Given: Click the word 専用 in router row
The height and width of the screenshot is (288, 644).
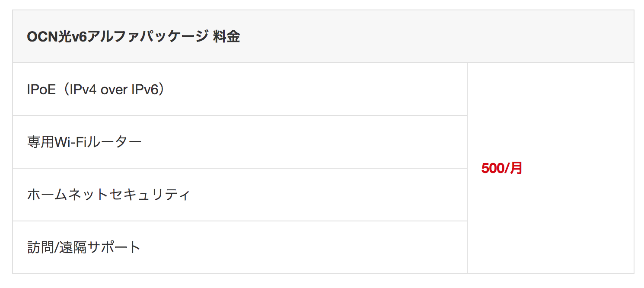Looking at the screenshot, I should (x=41, y=142).
